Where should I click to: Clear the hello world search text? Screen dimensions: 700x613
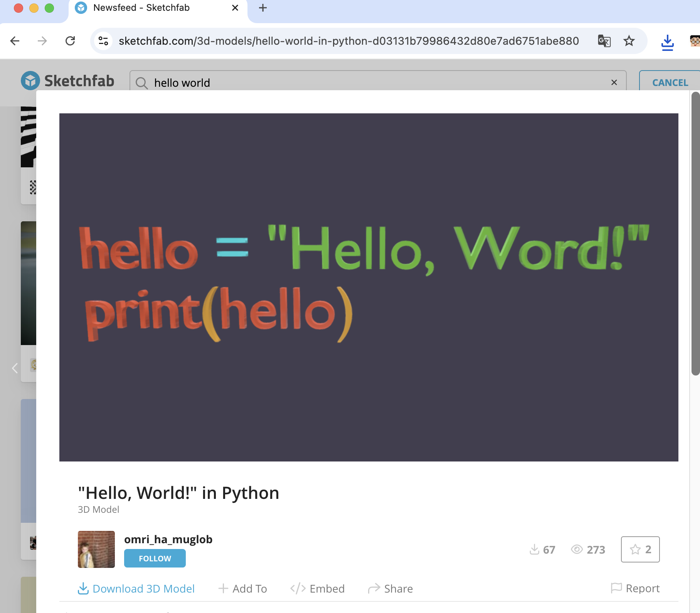[614, 83]
